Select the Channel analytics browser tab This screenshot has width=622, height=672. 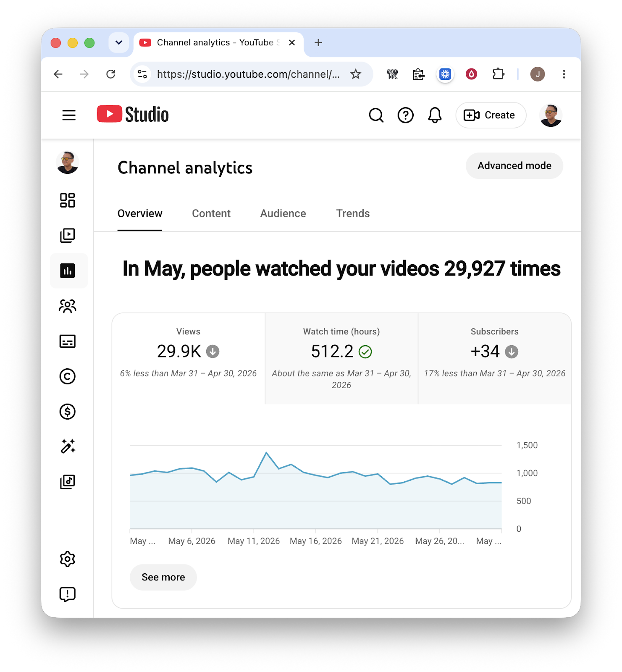click(218, 42)
